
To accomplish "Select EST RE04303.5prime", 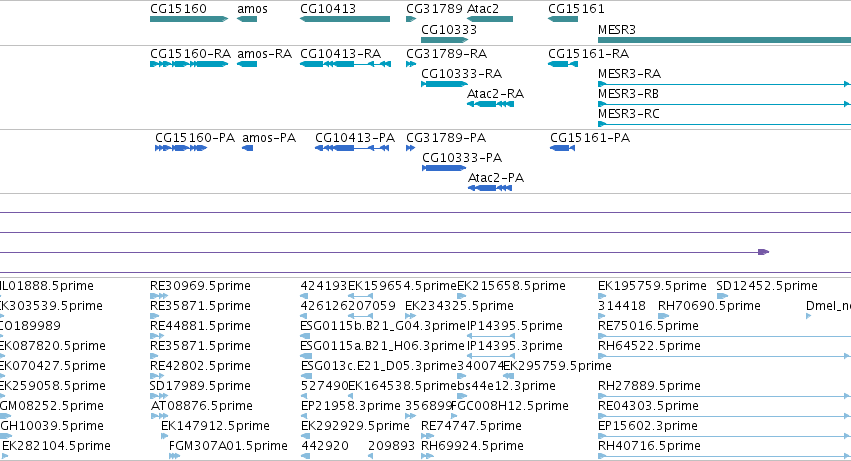I will [x=648, y=406].
